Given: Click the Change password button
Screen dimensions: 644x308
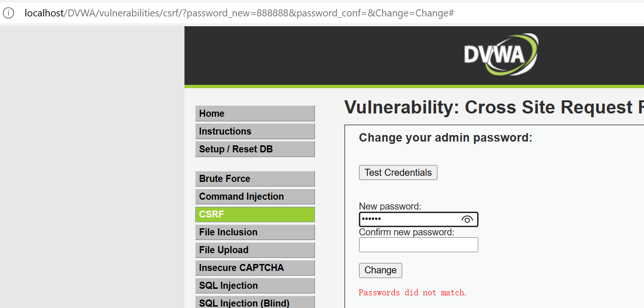Looking at the screenshot, I should click(380, 270).
